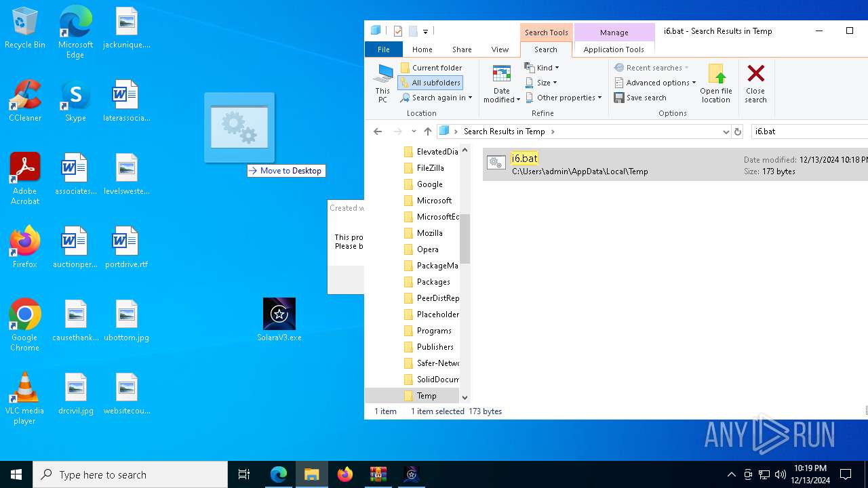Screen dimensions: 868x488
Task: Select Current folder search scope
Action: point(431,68)
